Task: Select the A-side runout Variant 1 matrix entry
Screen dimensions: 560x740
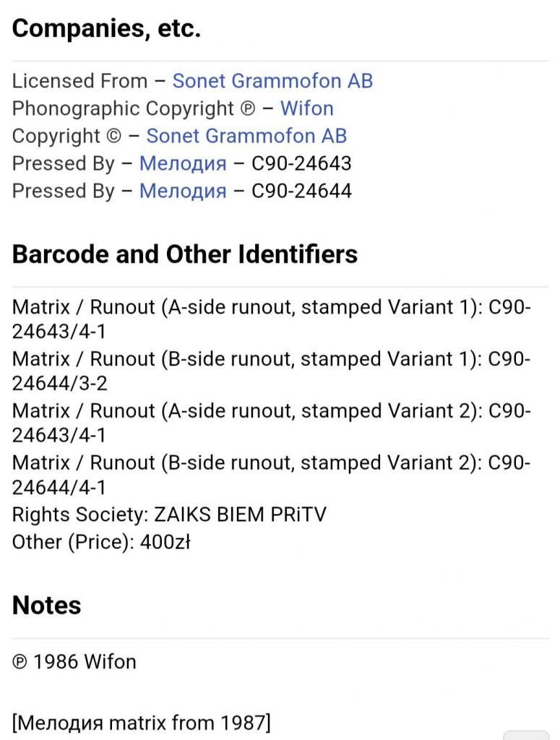Action: (271, 319)
